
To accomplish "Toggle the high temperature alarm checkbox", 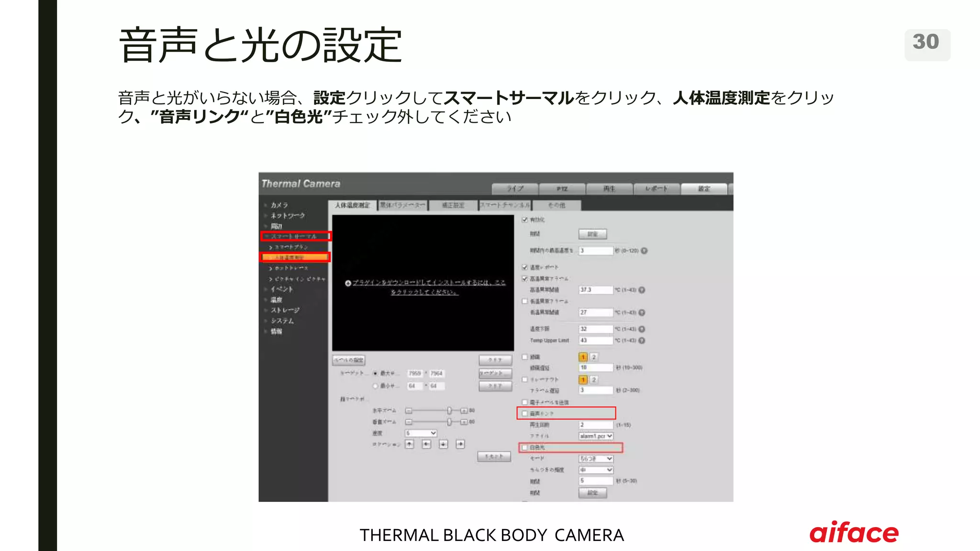I will click(x=524, y=278).
